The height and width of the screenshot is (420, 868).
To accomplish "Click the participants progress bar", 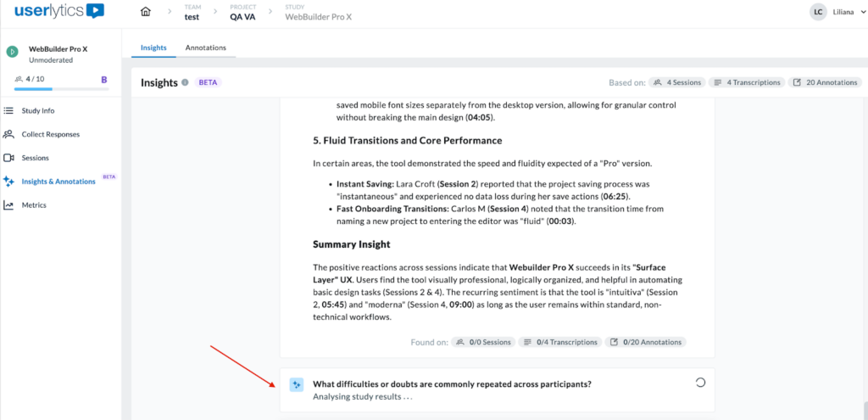I will (x=51, y=88).
